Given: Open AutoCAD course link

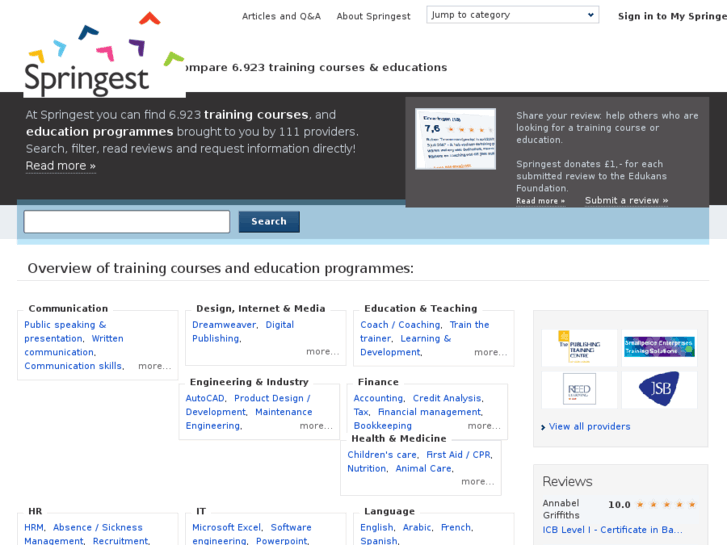Looking at the screenshot, I should click(205, 398).
